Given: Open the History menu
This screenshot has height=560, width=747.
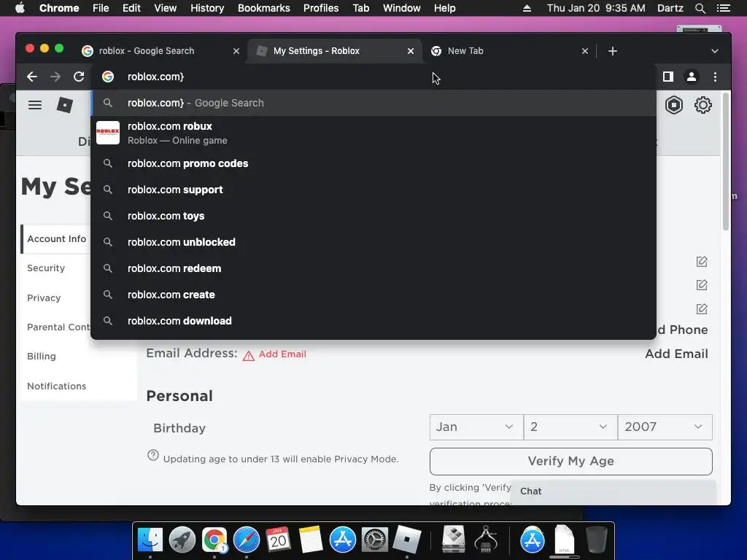Looking at the screenshot, I should click(x=207, y=8).
